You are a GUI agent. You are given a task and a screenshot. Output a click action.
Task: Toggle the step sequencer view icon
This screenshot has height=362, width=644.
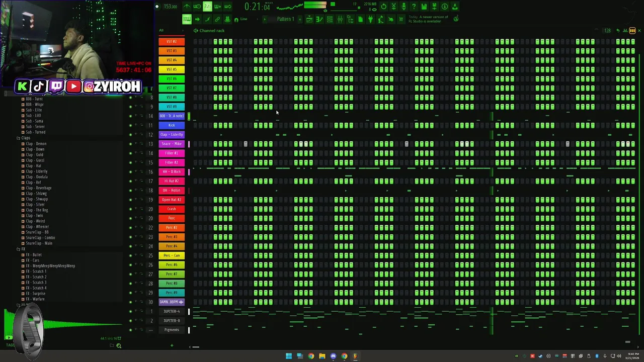tap(632, 31)
